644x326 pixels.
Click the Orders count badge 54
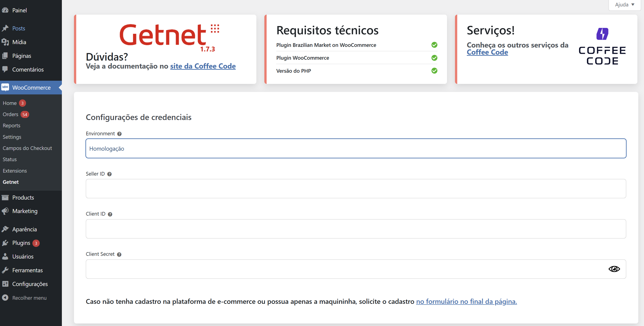pos(25,115)
